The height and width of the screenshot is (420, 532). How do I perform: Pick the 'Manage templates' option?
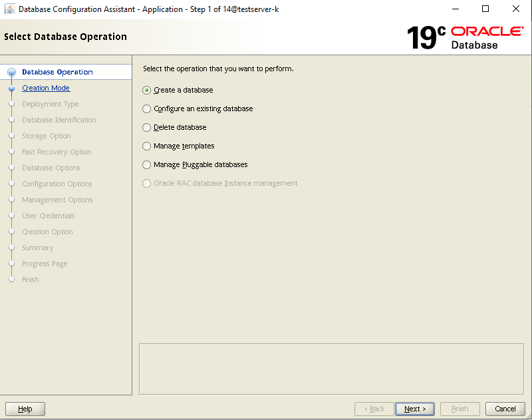146,146
